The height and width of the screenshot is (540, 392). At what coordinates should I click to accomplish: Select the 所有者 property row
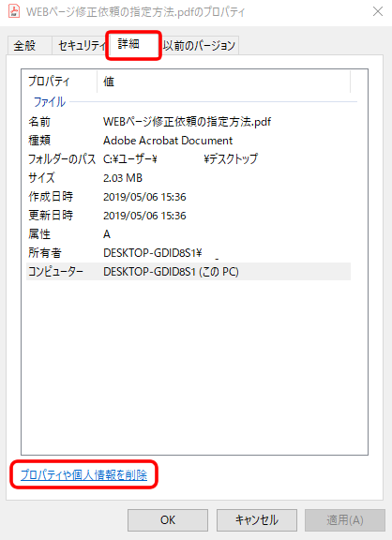click(x=188, y=253)
